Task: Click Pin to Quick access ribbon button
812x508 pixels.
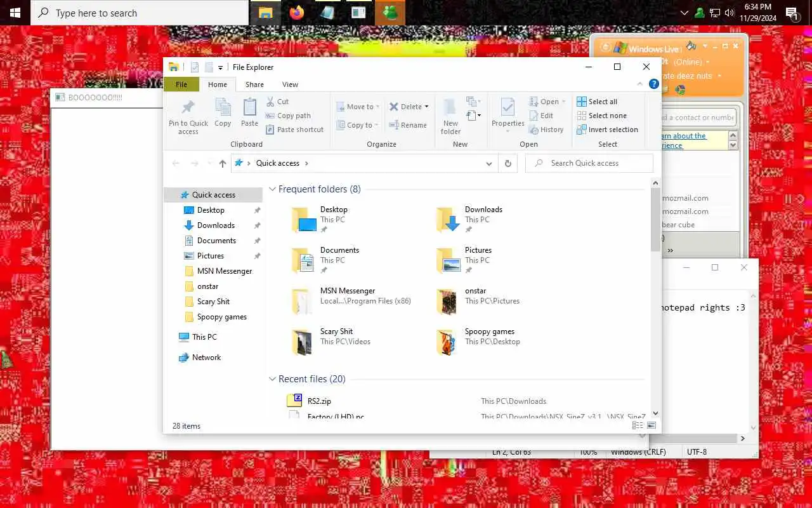Action: [x=188, y=117]
